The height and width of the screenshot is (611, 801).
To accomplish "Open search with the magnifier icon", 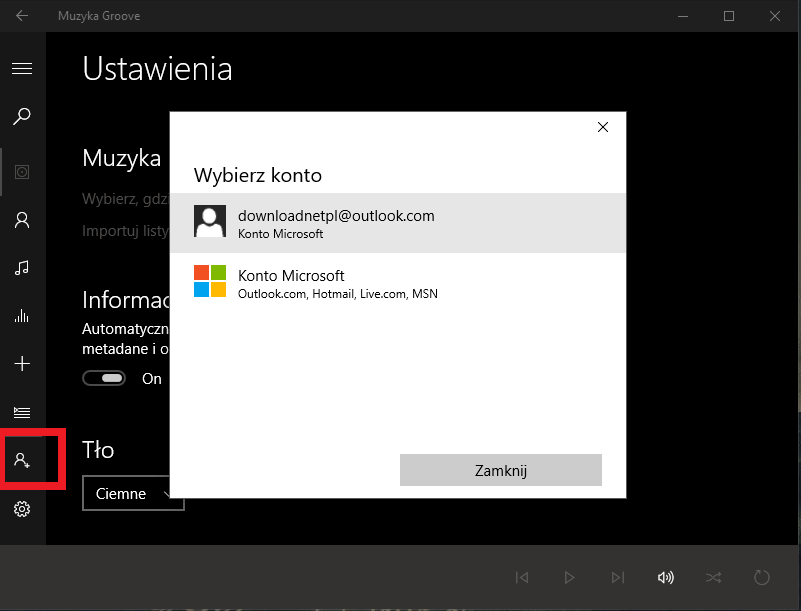I will pyautogui.click(x=22, y=116).
